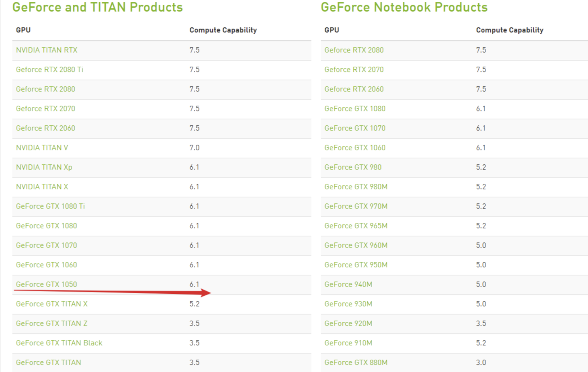588x372 pixels.
Task: Open the GeForce GTX 960M link
Action: pyautogui.click(x=356, y=245)
